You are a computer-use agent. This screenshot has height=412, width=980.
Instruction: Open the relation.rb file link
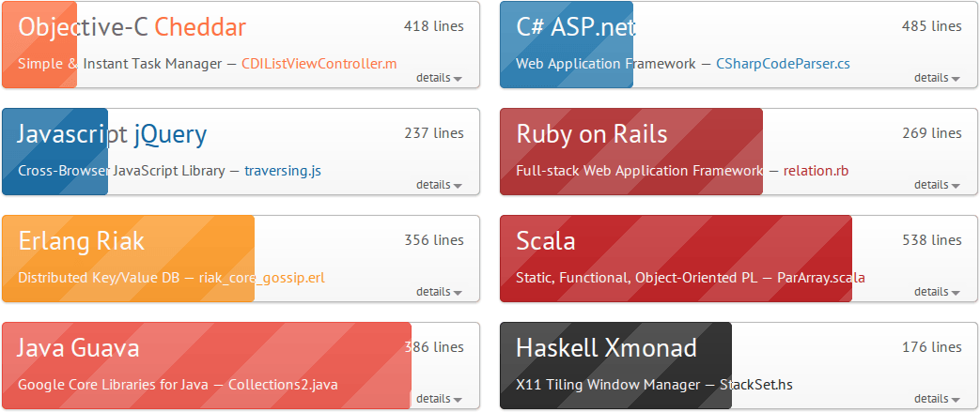pyautogui.click(x=816, y=171)
